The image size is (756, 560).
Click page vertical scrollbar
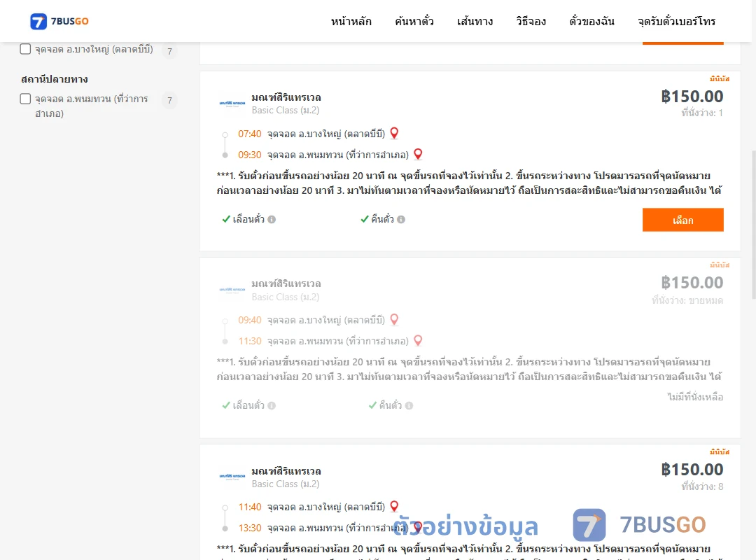point(753,225)
